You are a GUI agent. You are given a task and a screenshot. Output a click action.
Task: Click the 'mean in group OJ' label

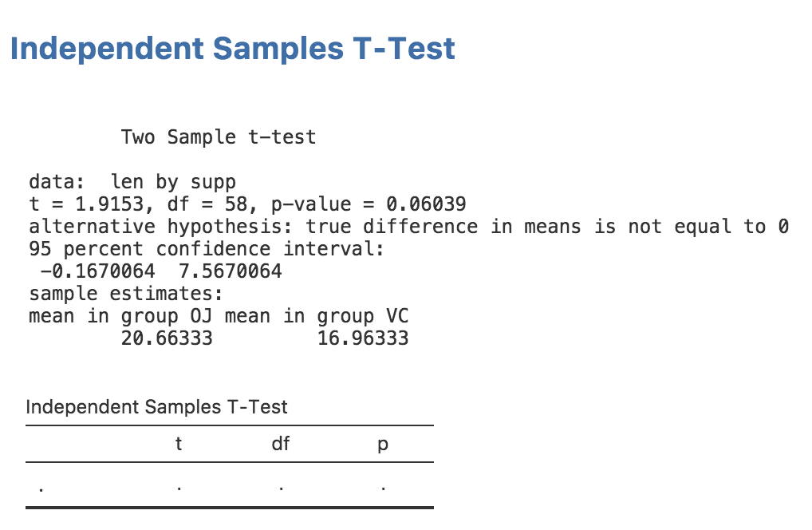[120, 316]
